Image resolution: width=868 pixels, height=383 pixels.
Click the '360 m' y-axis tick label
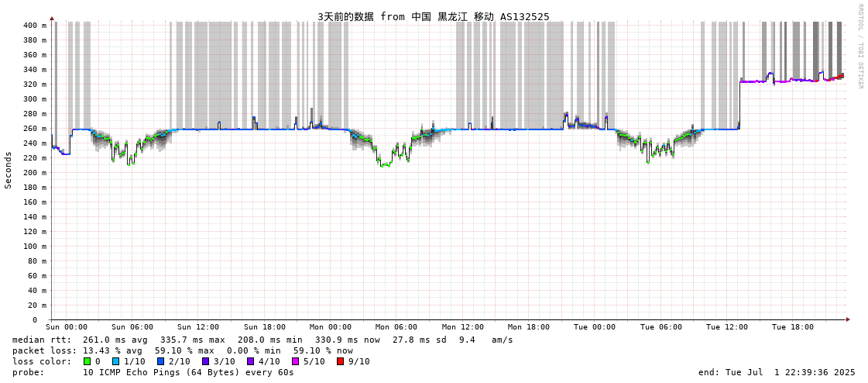tap(35, 55)
